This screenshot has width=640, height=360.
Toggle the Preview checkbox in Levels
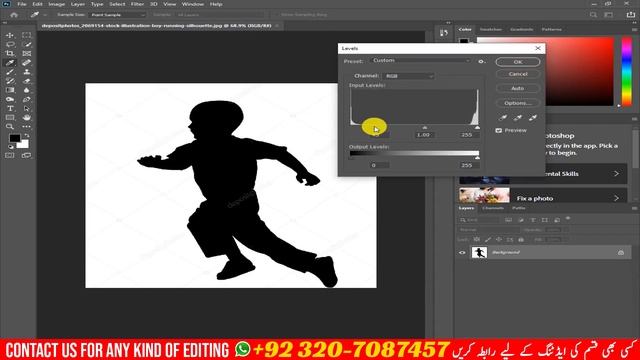pos(498,130)
